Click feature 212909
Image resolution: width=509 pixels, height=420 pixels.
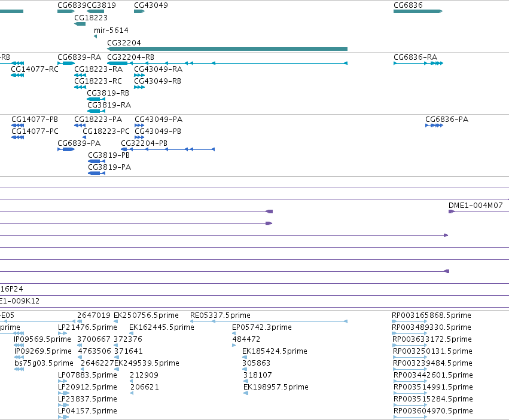point(132,381)
